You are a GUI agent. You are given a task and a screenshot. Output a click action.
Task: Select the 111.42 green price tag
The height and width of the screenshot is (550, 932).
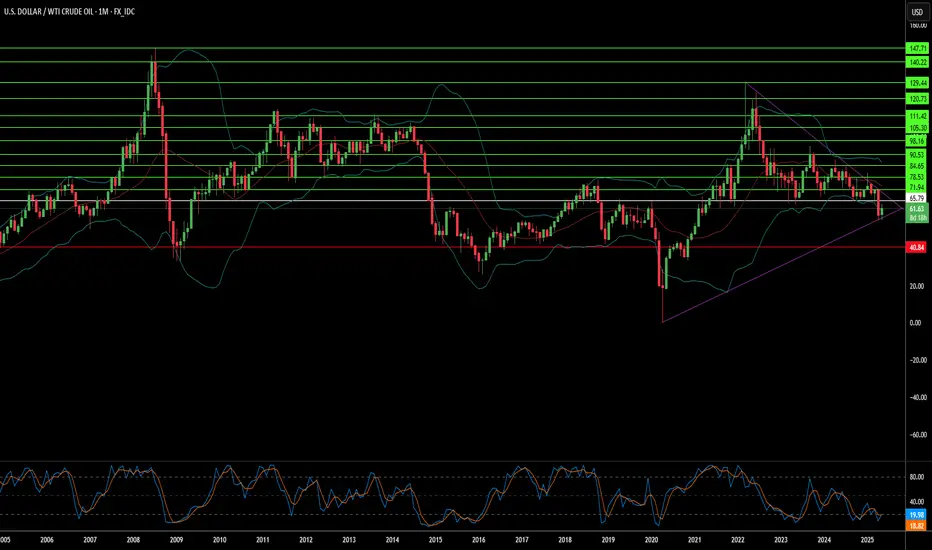[917, 116]
